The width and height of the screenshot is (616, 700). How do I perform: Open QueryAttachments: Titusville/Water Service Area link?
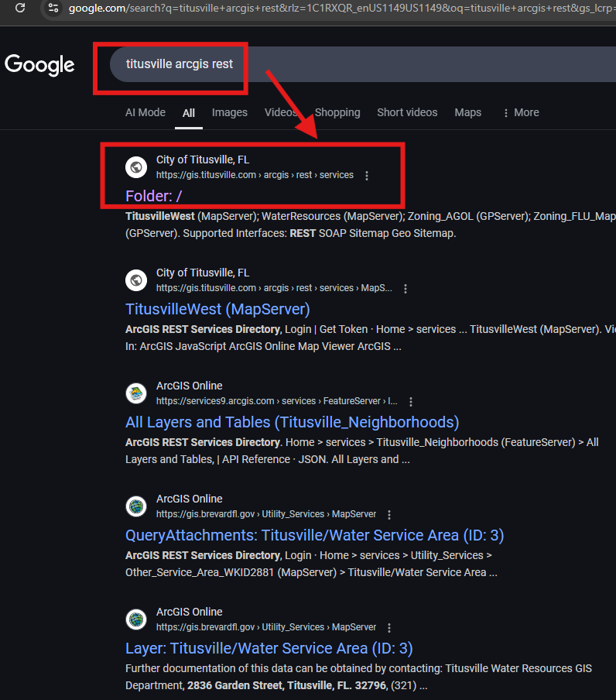tap(314, 535)
